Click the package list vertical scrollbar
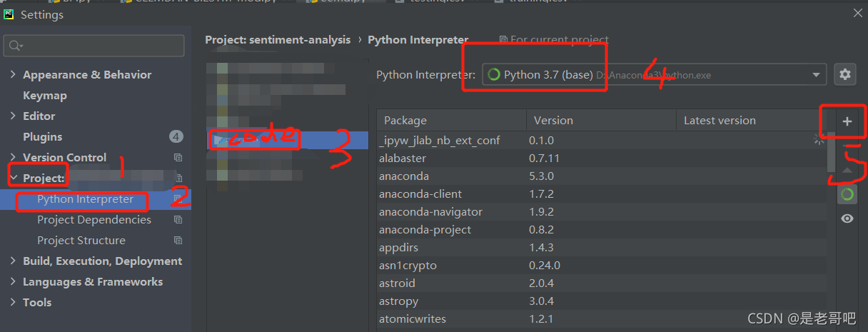Image resolution: width=868 pixels, height=332 pixels. (830, 151)
